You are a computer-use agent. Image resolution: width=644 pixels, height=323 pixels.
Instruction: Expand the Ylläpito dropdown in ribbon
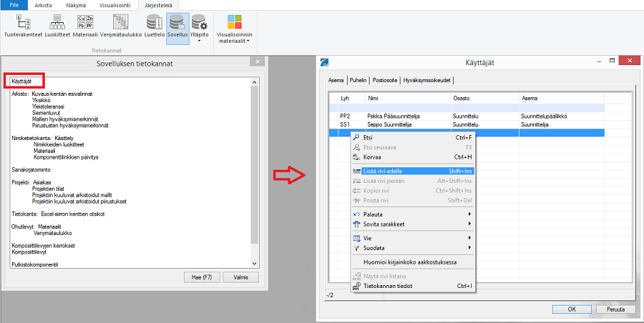click(x=199, y=28)
